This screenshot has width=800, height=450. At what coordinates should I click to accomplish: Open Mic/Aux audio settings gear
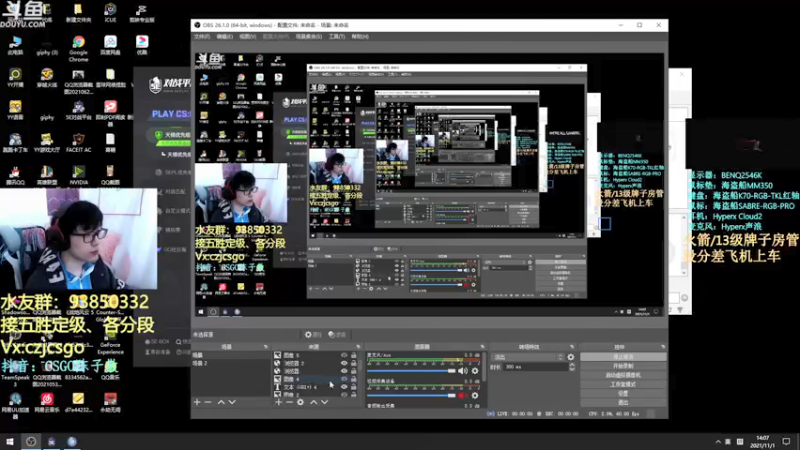pyautogui.click(x=475, y=371)
